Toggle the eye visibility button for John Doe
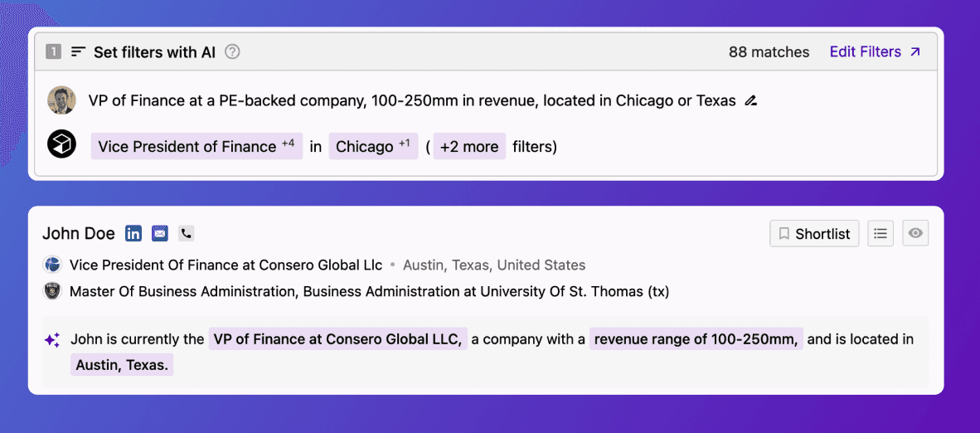 (x=915, y=234)
